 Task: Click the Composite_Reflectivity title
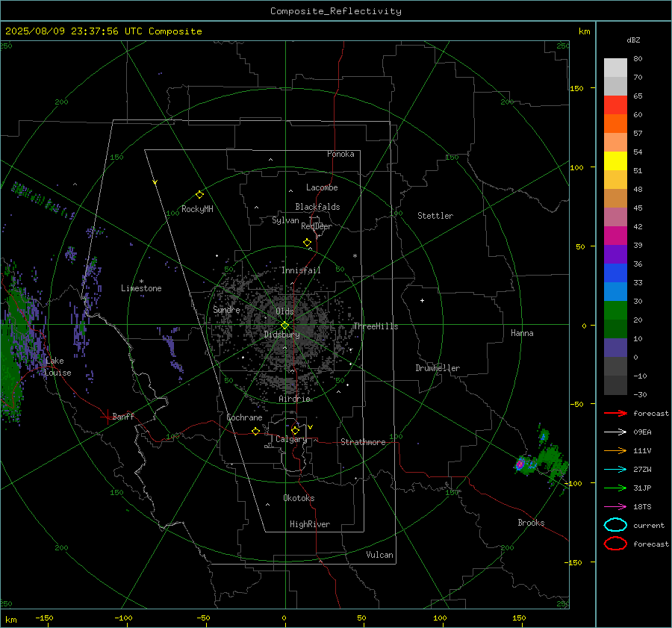pyautogui.click(x=336, y=11)
